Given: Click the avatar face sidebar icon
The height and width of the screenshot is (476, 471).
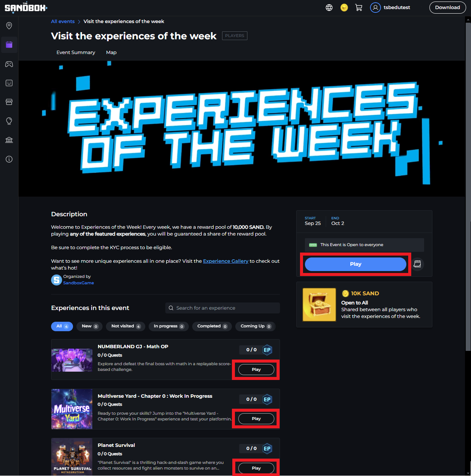Looking at the screenshot, I should [x=9, y=83].
